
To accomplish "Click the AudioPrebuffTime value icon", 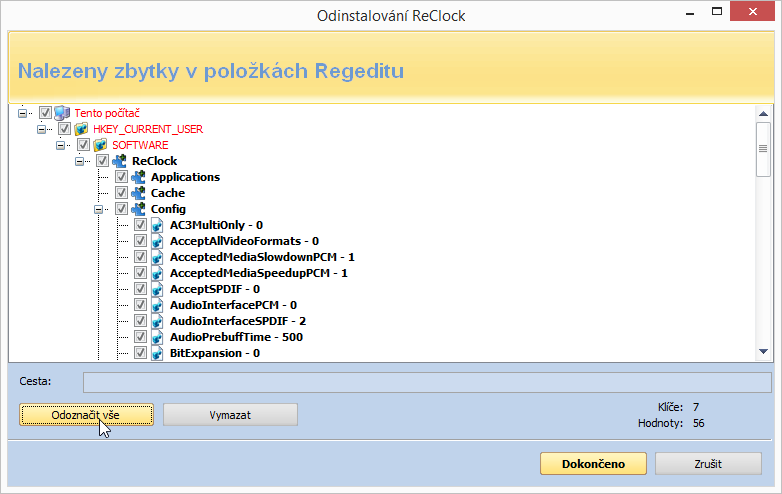I will (x=157, y=337).
